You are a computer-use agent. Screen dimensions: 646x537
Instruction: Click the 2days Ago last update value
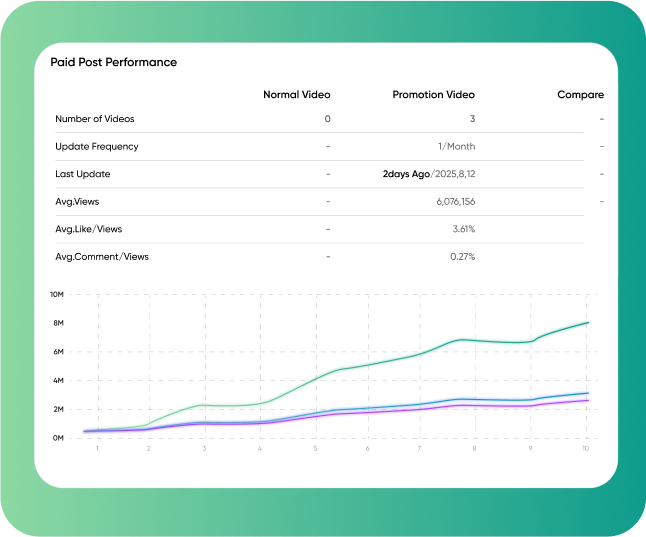tap(406, 174)
